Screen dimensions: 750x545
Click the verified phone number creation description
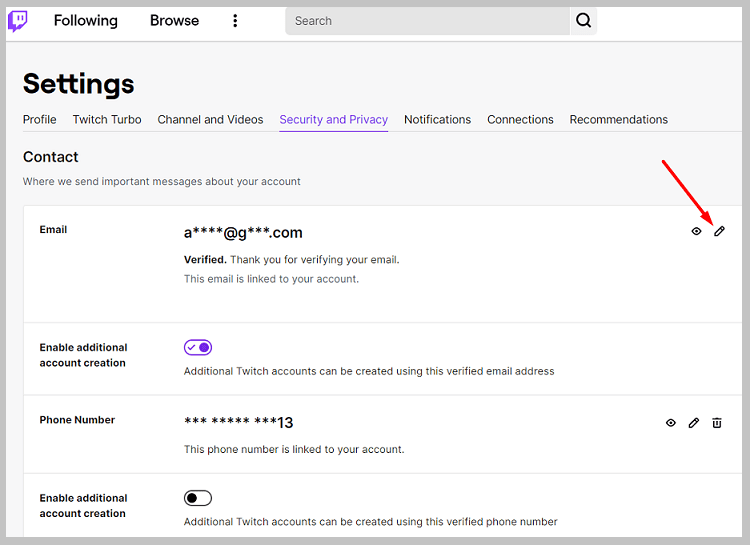[371, 522]
